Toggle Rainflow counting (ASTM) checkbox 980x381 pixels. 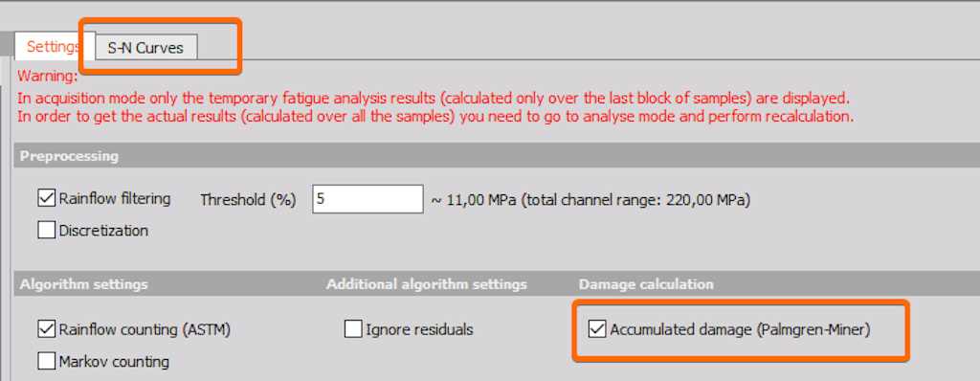[x=46, y=328]
